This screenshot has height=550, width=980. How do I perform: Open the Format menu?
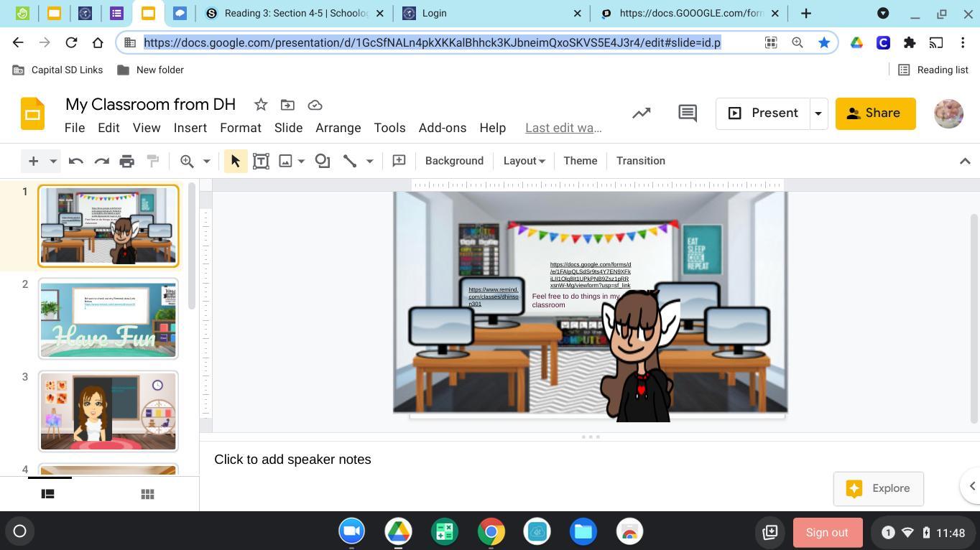coord(241,128)
